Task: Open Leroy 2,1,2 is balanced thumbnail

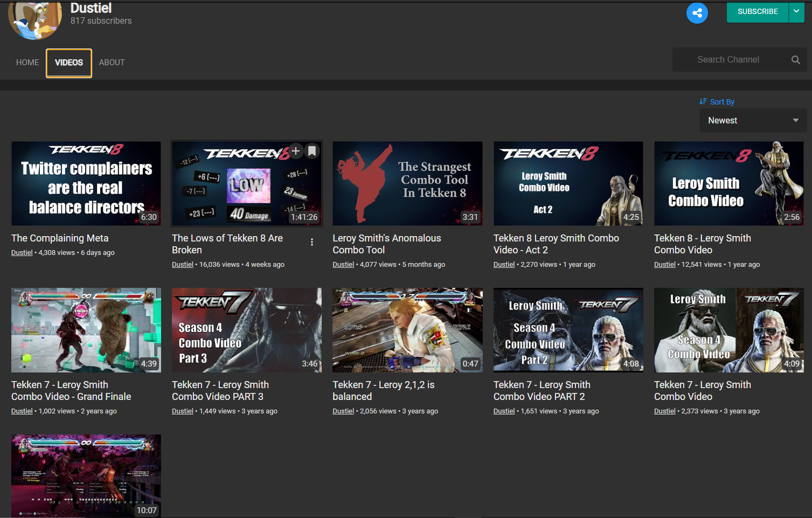Action: (407, 330)
